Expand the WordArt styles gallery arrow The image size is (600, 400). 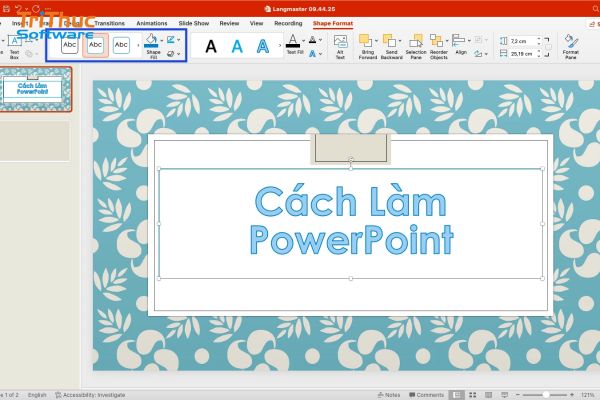280,46
